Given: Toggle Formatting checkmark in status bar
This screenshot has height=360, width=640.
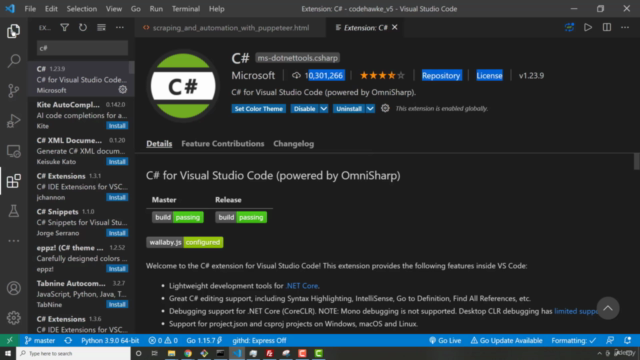Looking at the screenshot, I should [573, 340].
